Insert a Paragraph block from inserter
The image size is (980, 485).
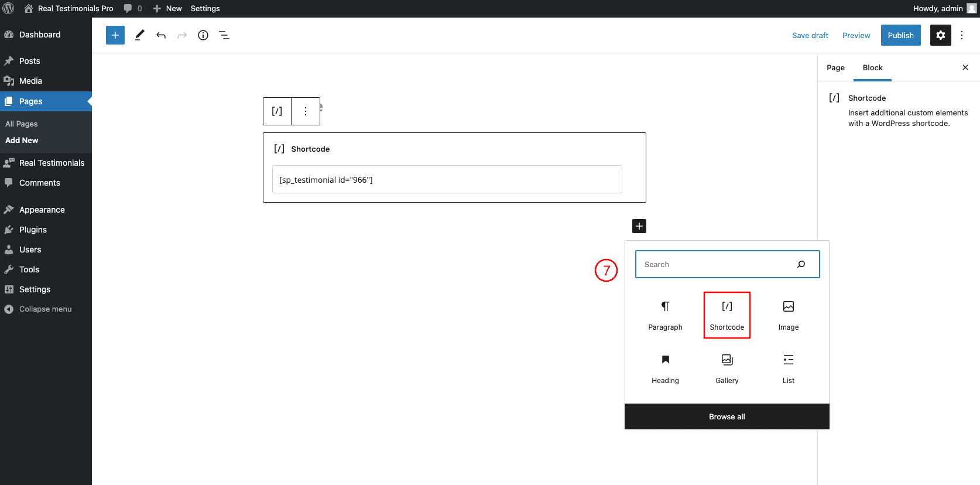click(x=665, y=315)
